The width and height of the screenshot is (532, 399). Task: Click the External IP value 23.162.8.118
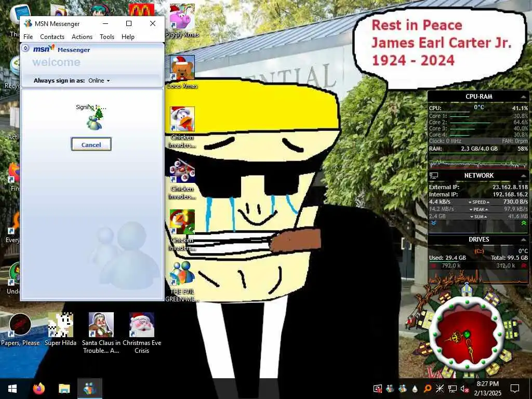pyautogui.click(x=510, y=187)
